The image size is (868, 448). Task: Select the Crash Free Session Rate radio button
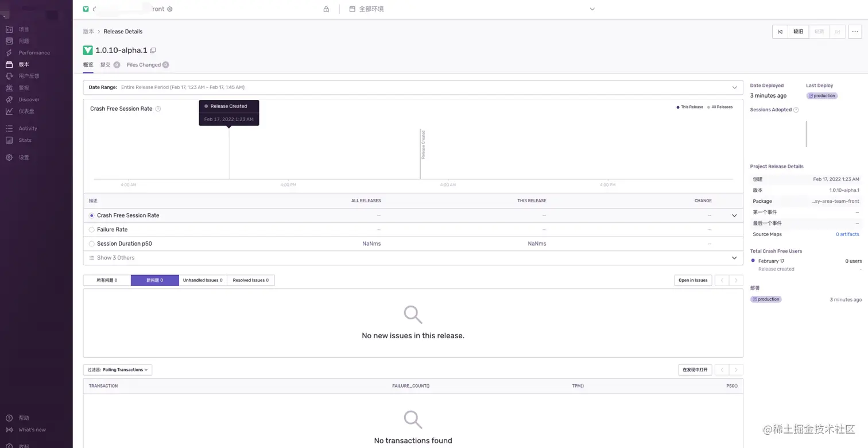point(92,215)
